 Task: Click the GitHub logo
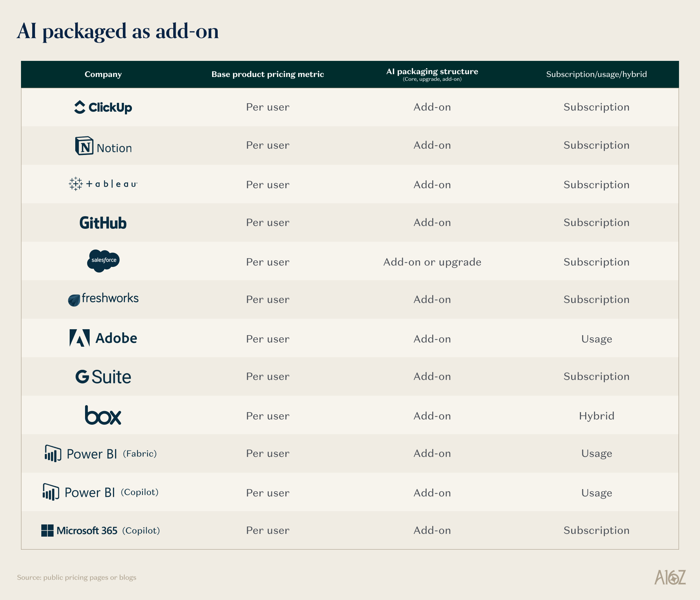pos(103,223)
